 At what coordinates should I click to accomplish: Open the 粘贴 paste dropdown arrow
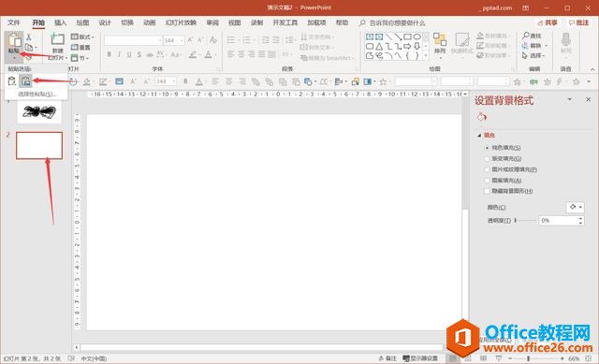15,58
